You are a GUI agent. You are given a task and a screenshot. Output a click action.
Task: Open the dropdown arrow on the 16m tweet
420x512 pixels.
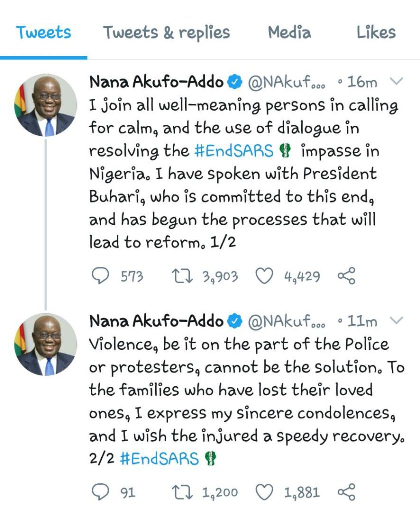pos(396,81)
